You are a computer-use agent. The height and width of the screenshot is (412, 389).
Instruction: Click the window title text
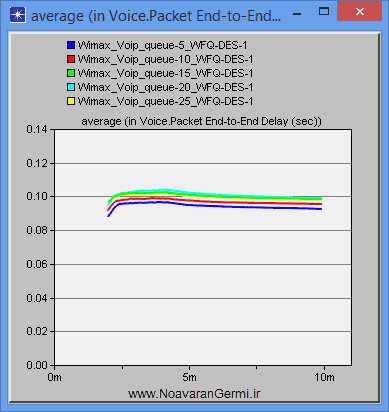pos(156,16)
